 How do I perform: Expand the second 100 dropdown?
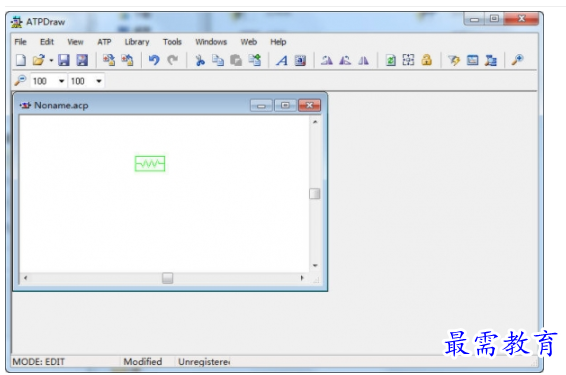[x=99, y=81]
